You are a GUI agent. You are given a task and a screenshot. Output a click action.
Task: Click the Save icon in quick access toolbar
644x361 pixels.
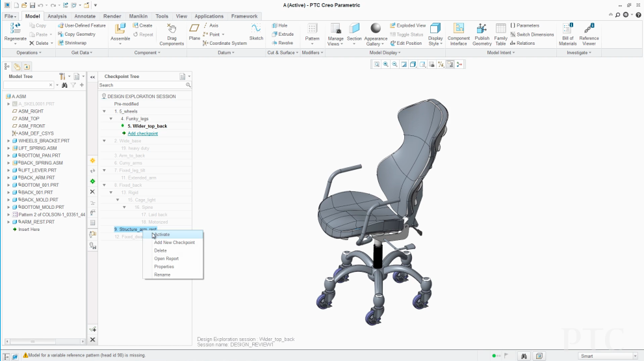(32, 5)
